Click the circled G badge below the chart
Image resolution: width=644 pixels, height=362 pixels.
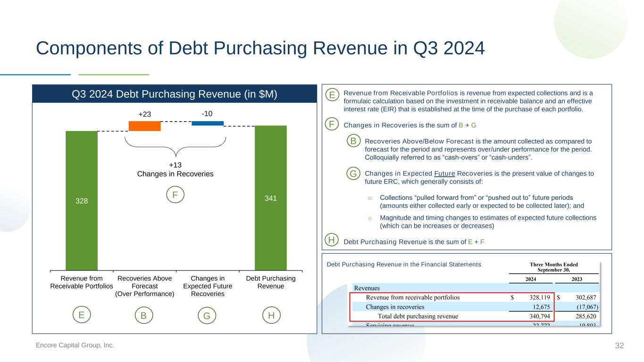point(206,315)
